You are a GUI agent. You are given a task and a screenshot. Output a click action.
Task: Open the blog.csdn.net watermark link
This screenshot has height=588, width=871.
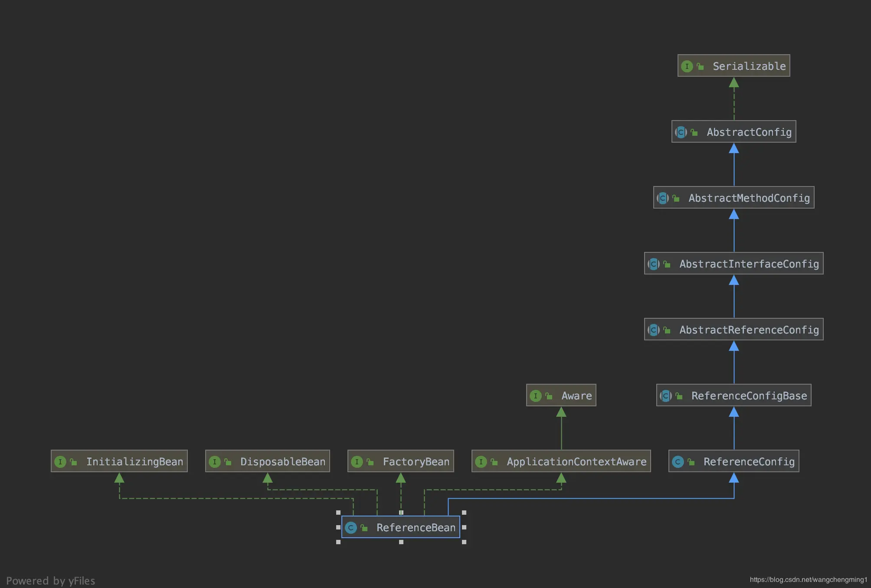(808, 580)
